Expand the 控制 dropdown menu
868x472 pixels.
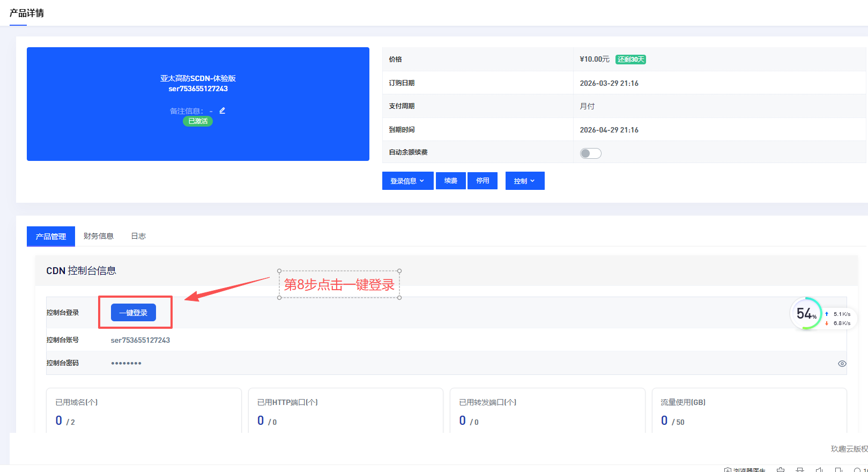click(524, 181)
